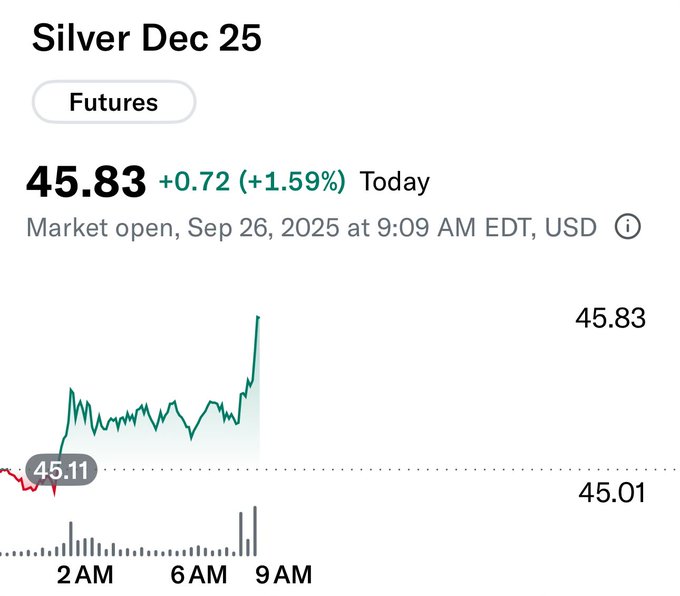Click the 6 AM time axis label
This screenshot has width=680, height=596.
coord(199,574)
